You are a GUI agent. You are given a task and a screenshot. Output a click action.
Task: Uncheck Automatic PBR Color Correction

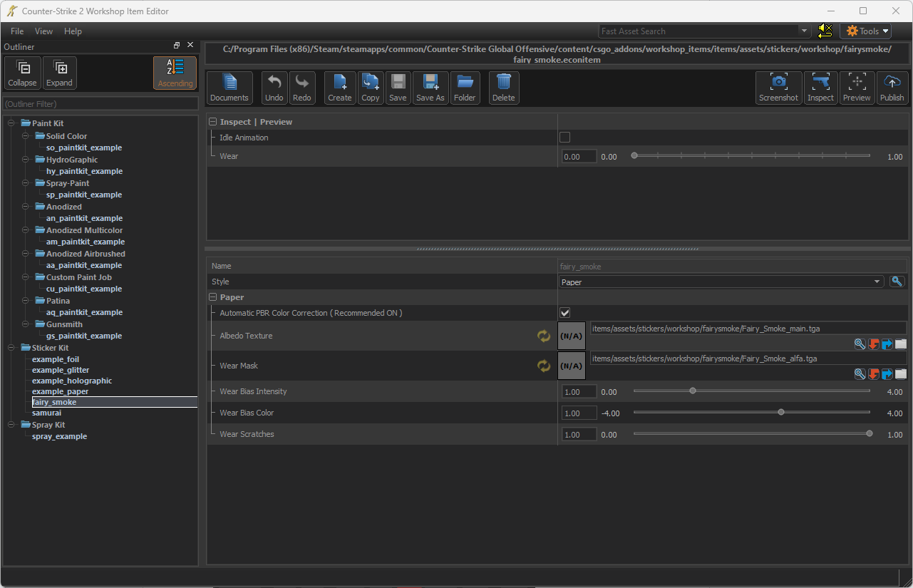coord(564,313)
